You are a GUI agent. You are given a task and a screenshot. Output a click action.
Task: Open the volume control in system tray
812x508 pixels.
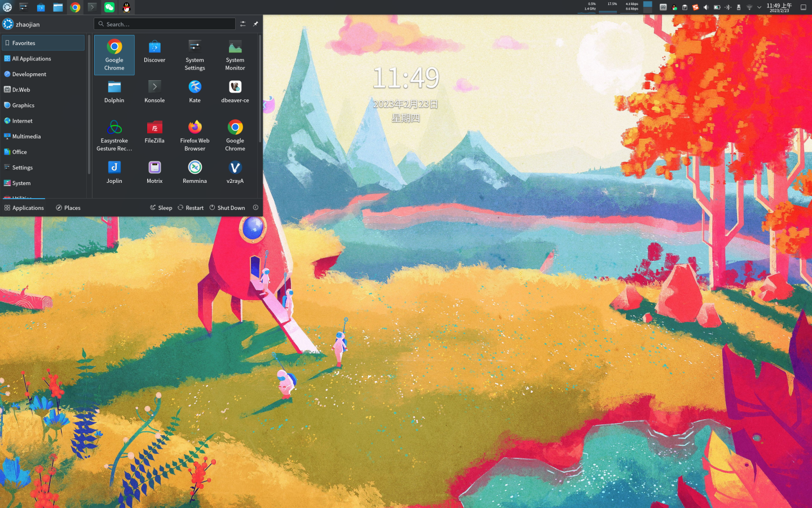(705, 7)
